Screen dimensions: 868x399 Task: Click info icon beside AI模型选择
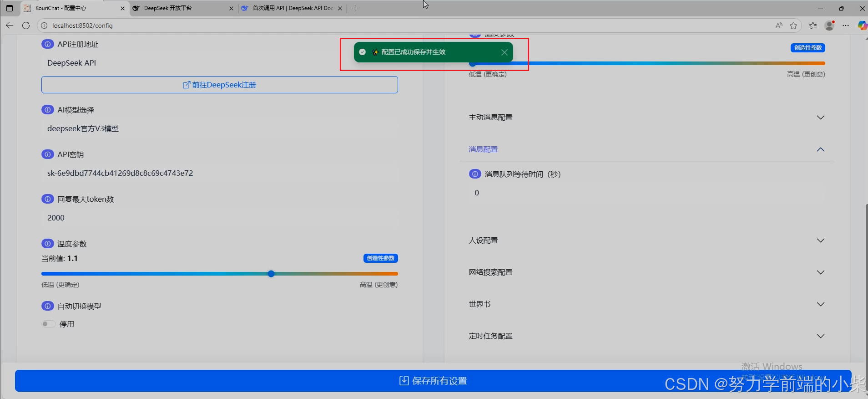pyautogui.click(x=47, y=110)
